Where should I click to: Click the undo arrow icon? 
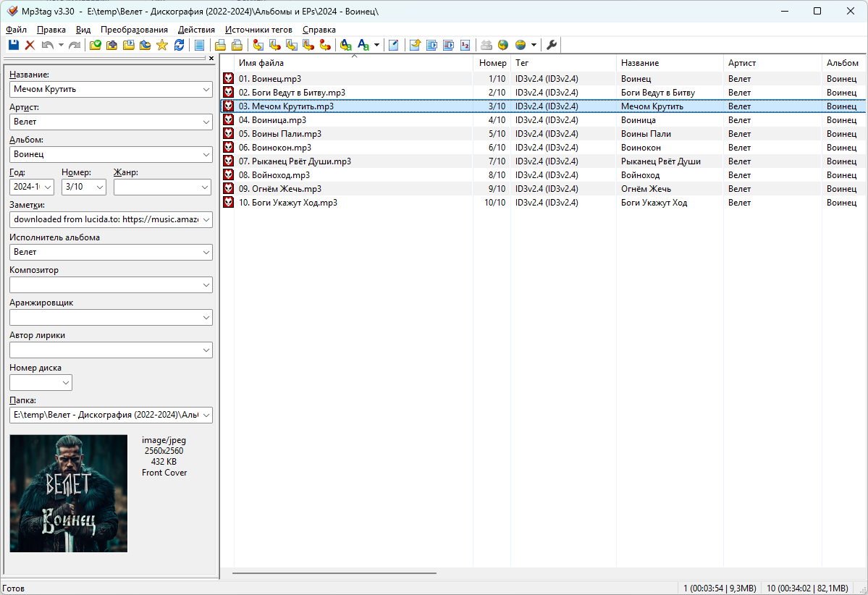tap(47, 46)
